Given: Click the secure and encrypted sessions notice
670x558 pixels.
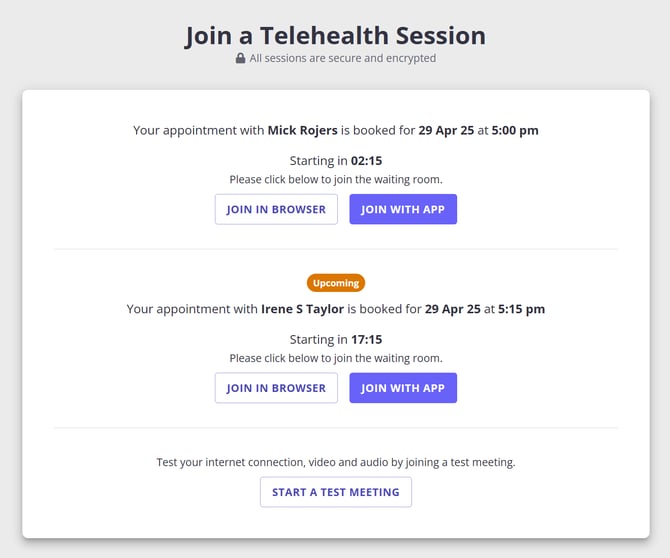Looking at the screenshot, I should point(342,59).
